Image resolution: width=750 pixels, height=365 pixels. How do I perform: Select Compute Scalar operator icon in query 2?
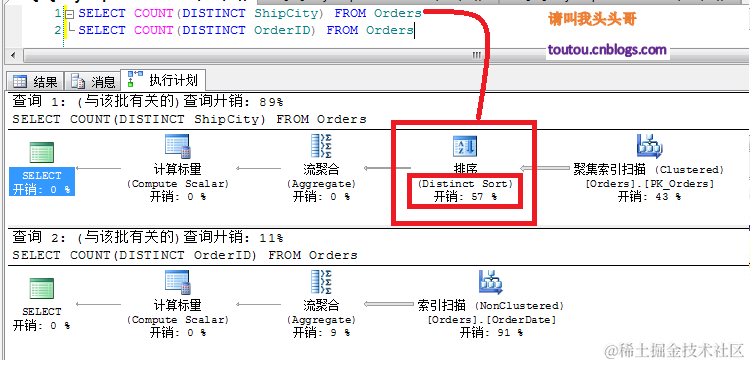(x=177, y=282)
